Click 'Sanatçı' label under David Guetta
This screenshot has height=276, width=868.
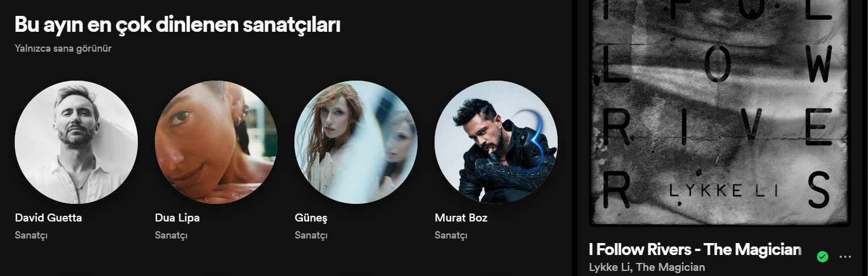click(31, 235)
